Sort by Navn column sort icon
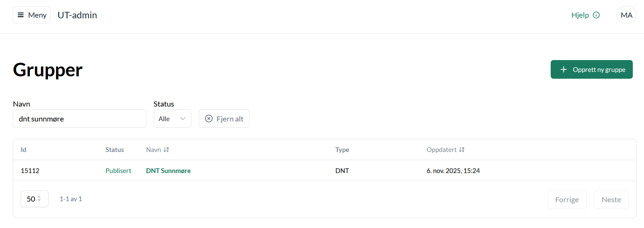The height and width of the screenshot is (228, 644). (166, 150)
